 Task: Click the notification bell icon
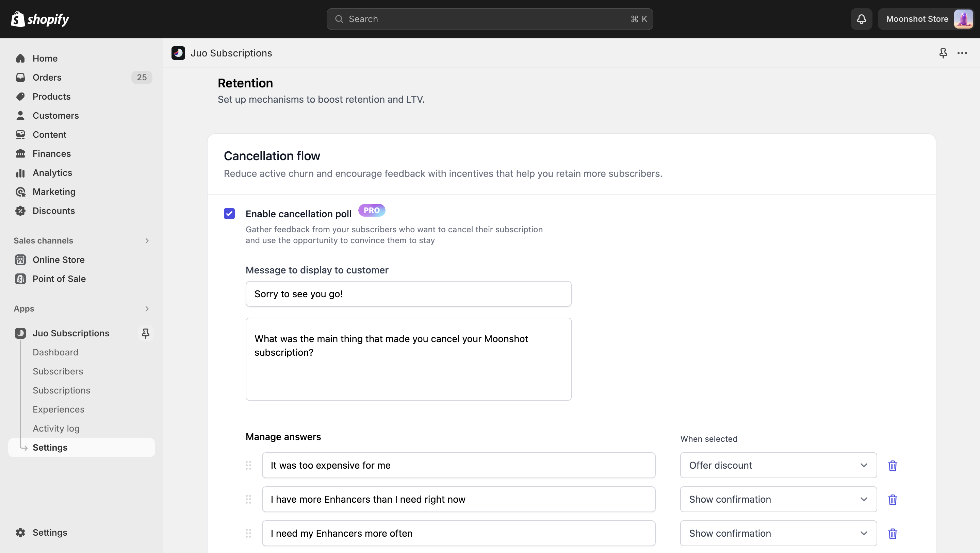862,19
